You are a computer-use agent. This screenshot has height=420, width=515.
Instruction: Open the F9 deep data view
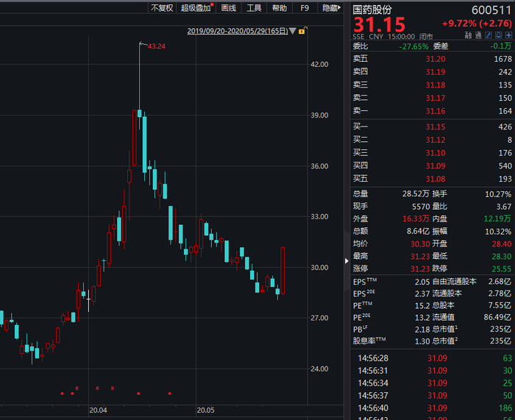305,8
